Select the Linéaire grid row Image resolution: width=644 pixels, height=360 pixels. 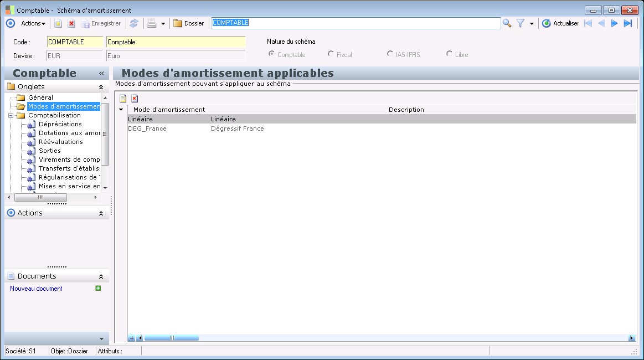[382, 119]
